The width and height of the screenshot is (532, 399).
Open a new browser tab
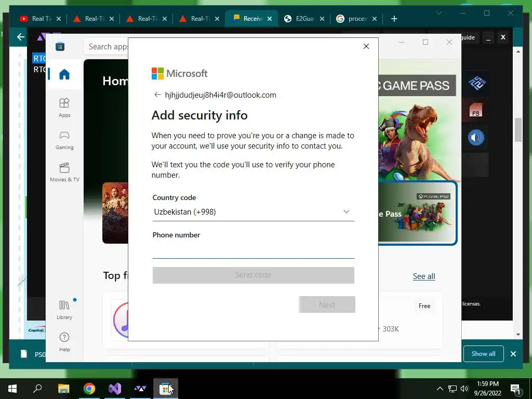(394, 19)
